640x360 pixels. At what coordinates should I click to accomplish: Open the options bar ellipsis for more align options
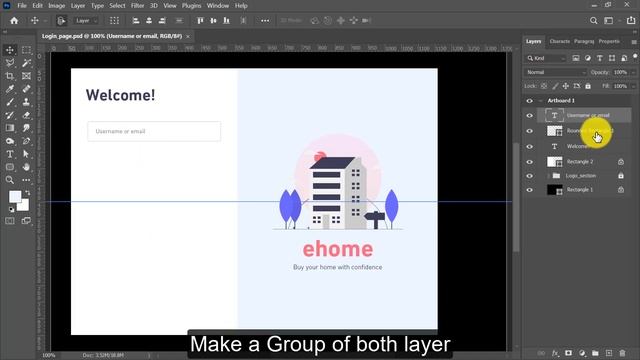point(265,20)
